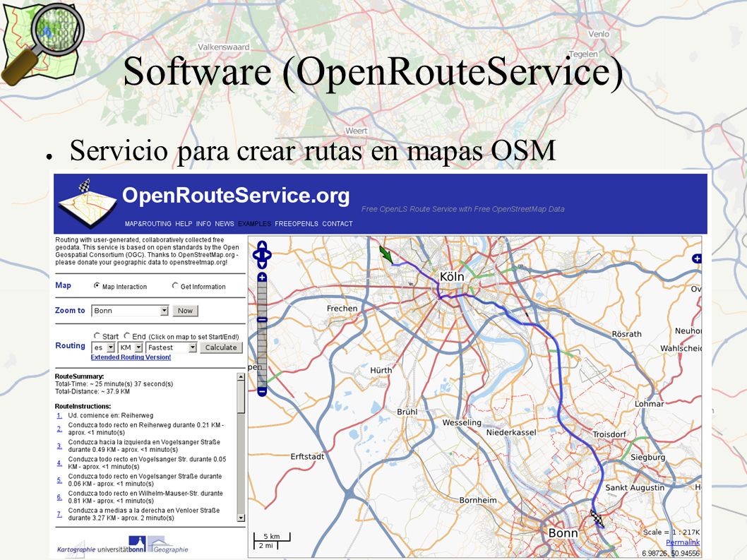Open the EXAMPLES menu item
This screenshot has height=560, width=747.
254,224
